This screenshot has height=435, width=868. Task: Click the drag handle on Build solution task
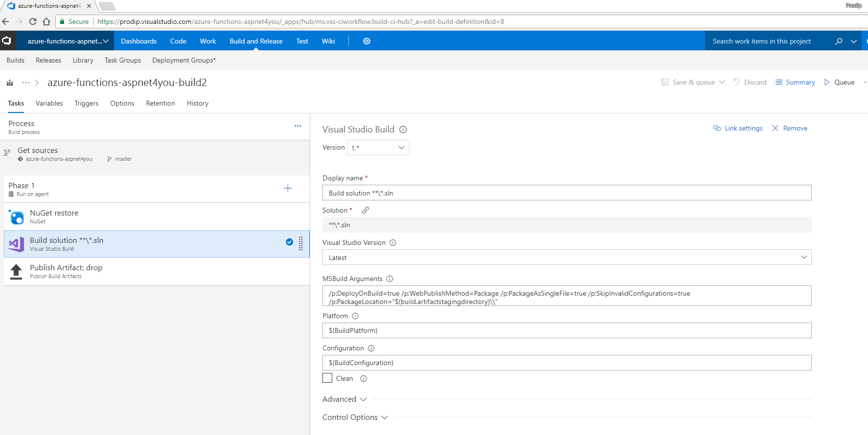(x=301, y=243)
